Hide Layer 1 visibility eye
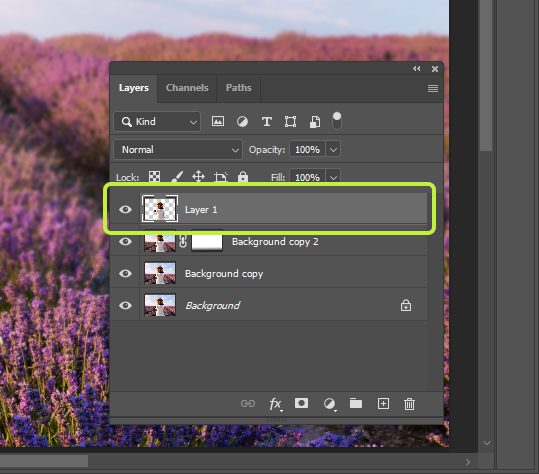The height and width of the screenshot is (474, 539). coord(125,209)
